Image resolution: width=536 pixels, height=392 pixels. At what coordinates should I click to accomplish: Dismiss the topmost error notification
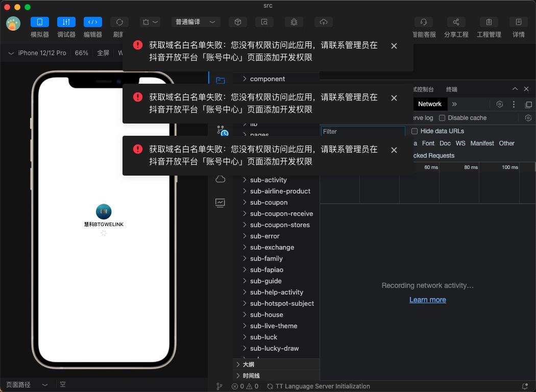[394, 46]
